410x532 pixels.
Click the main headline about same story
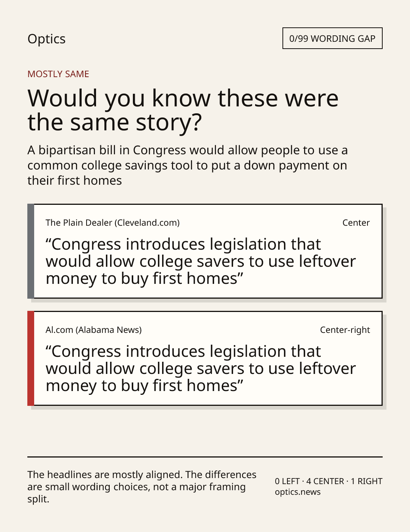pyautogui.click(x=183, y=110)
